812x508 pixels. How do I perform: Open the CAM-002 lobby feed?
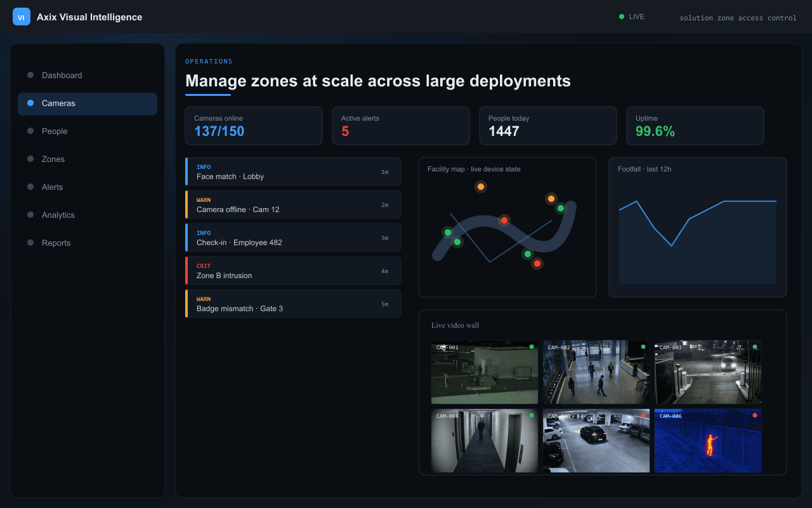(x=596, y=372)
